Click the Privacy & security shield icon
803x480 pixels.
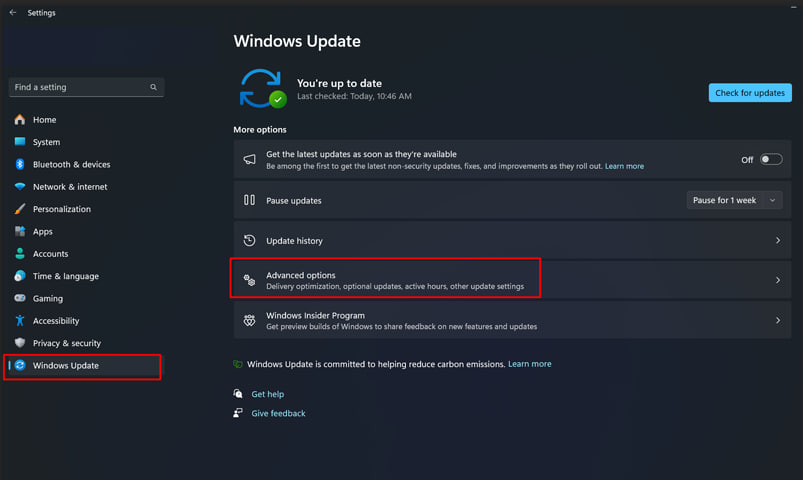point(20,343)
